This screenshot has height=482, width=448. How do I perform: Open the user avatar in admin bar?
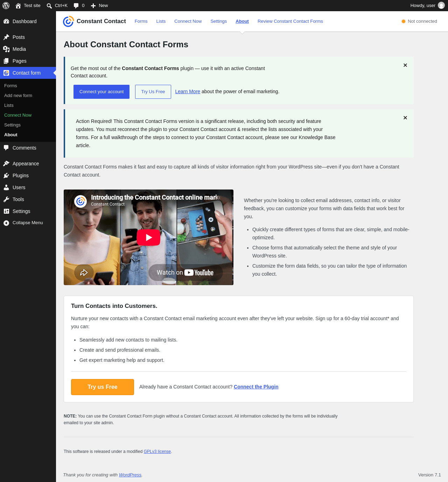tap(441, 6)
